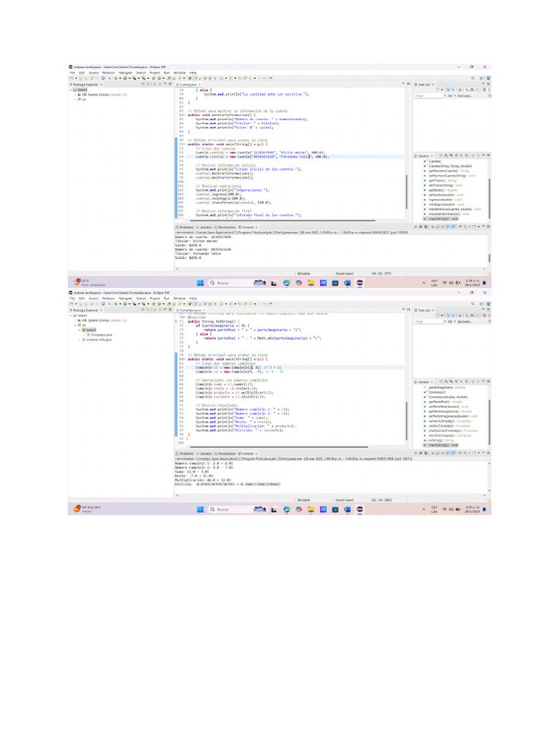560x747 pixels.
Task: Click Activate... link in Cuenta.java window Task List
Action: pyautogui.click(x=464, y=96)
